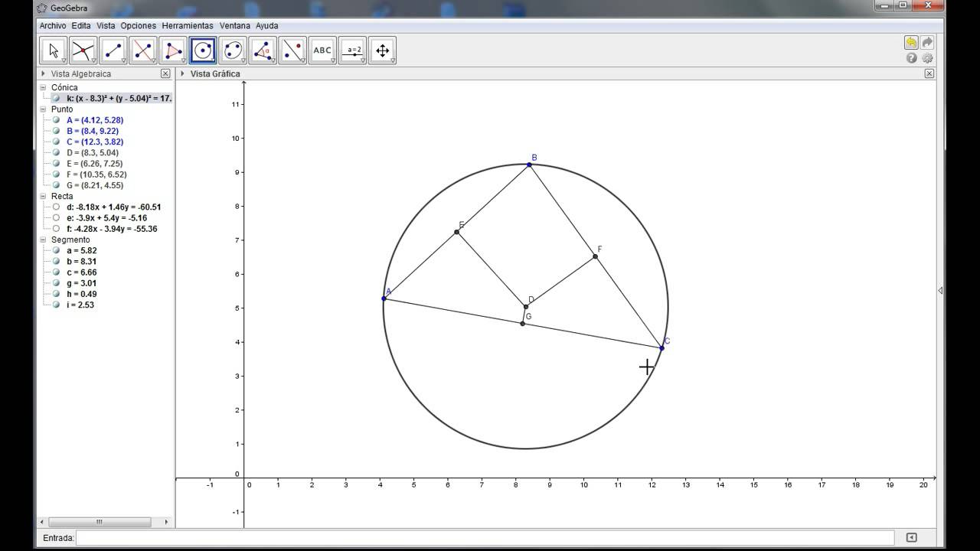Collapse the Cónica group
Image resolution: width=980 pixels, height=551 pixels.
(44, 87)
